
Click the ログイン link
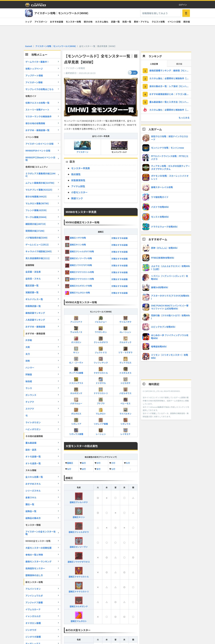183,5
